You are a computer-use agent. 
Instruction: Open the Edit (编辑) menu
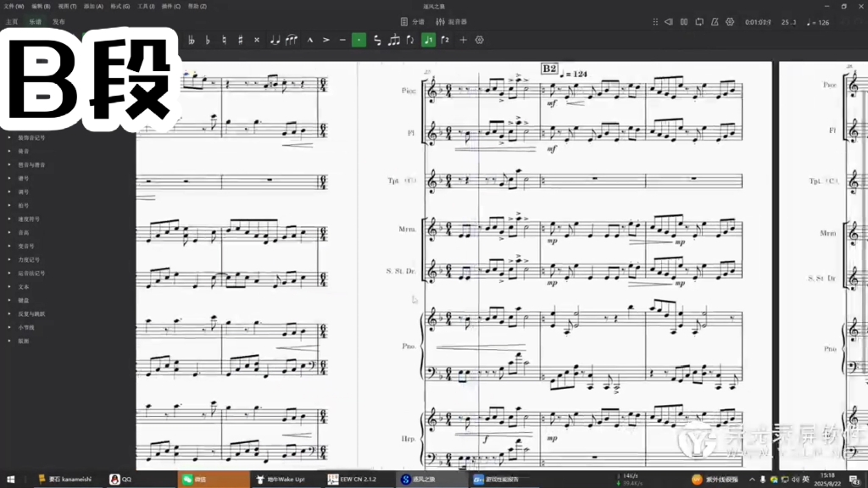pyautogui.click(x=41, y=6)
